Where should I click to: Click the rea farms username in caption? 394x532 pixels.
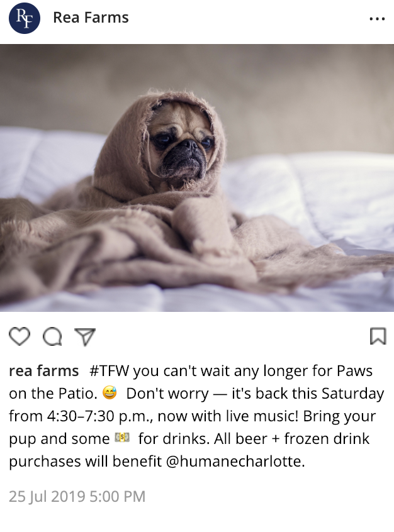44,370
